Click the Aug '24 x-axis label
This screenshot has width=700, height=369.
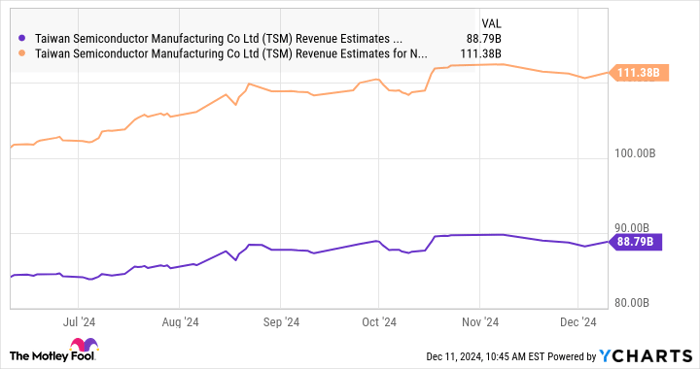[x=180, y=322]
